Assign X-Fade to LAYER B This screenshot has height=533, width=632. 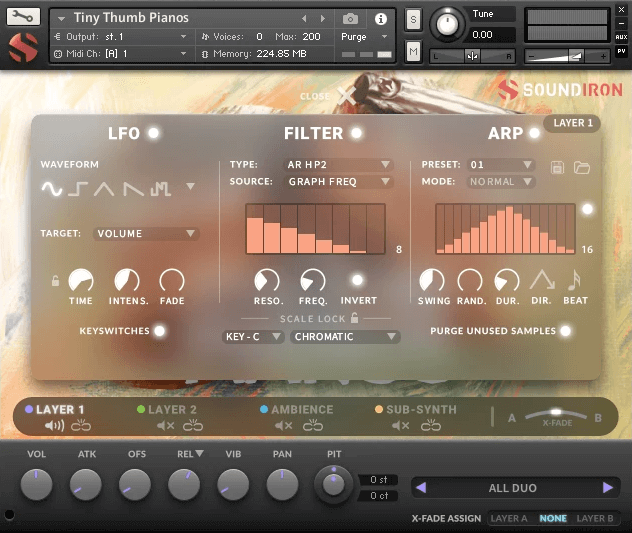pos(595,518)
